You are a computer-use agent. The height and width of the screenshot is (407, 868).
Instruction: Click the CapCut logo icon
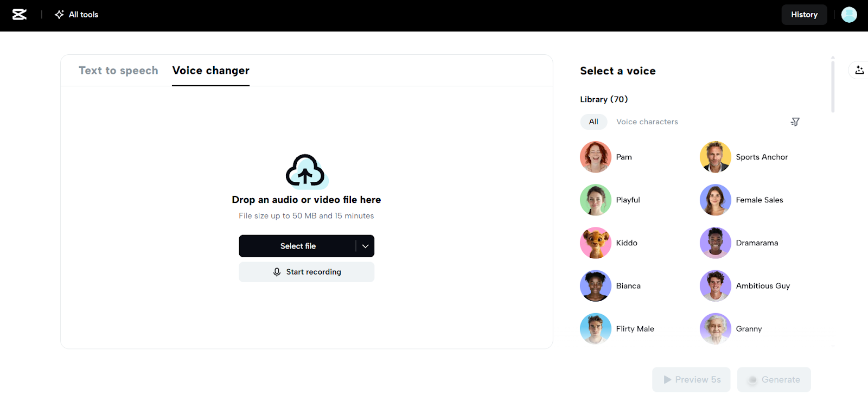pos(20,15)
